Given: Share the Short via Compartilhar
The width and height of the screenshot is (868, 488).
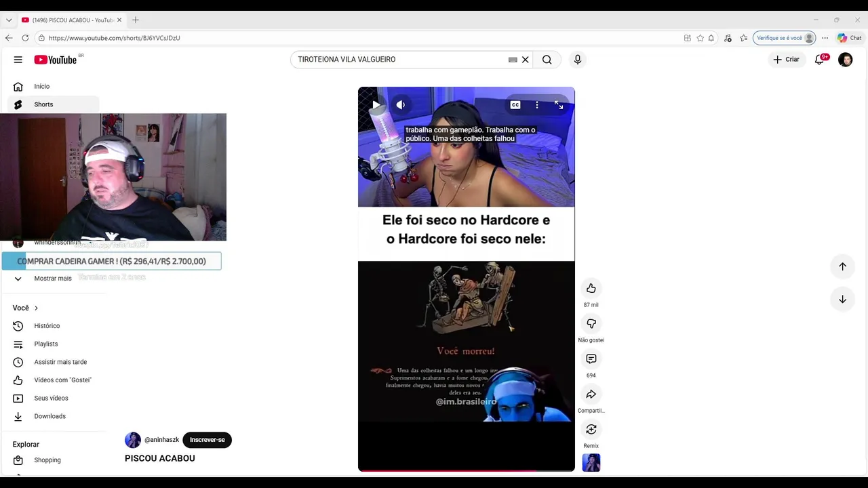Looking at the screenshot, I should pyautogui.click(x=591, y=394).
